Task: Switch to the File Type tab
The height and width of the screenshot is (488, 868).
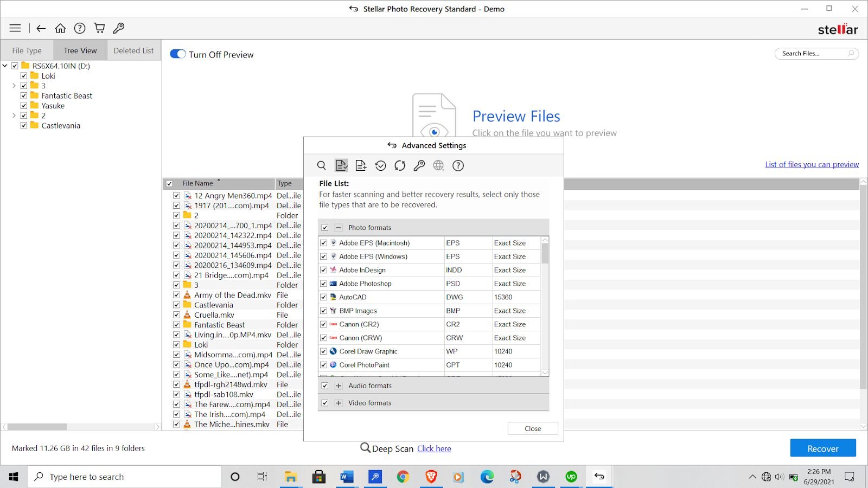Action: point(27,50)
